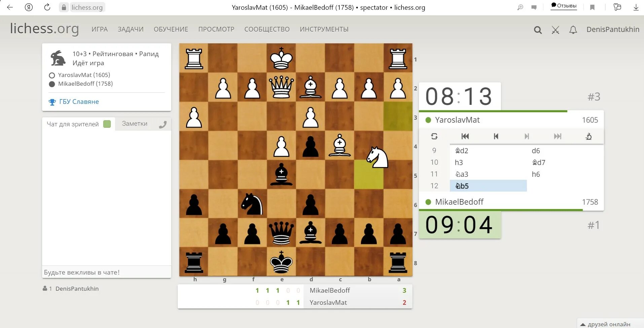
Task: Select highlighted move Nb5
Action: 488,186
